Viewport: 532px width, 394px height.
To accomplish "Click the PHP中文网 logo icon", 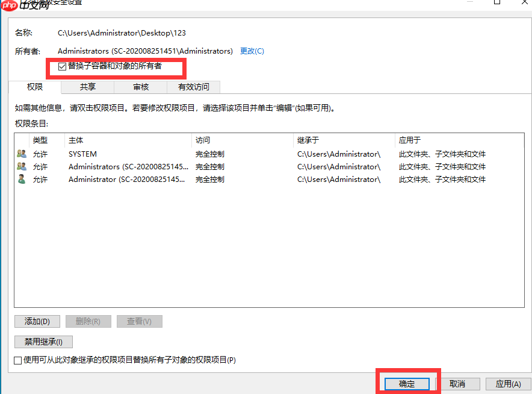I will point(8,5).
